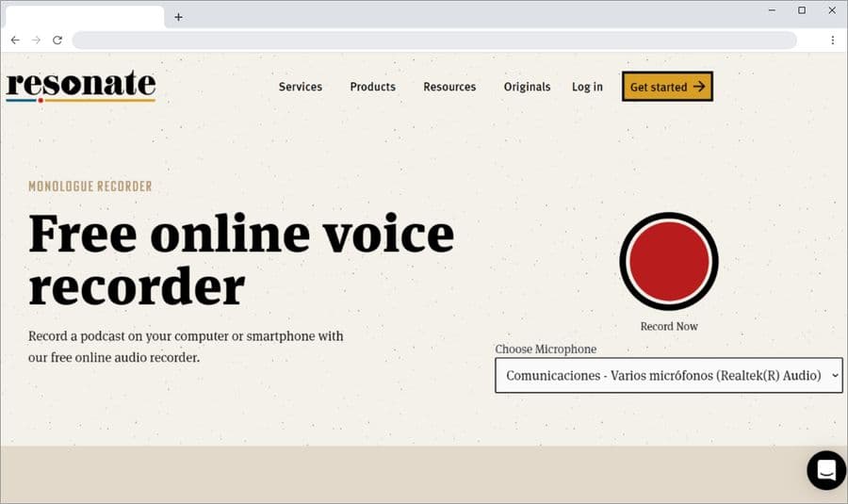The width and height of the screenshot is (848, 504).
Task: Go to the Resonate logo homepage
Action: (x=81, y=86)
